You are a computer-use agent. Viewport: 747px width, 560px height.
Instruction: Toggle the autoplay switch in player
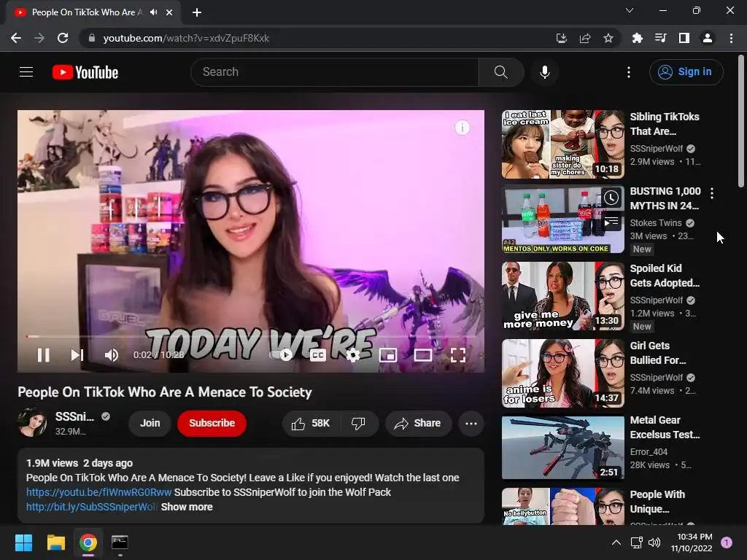click(282, 355)
